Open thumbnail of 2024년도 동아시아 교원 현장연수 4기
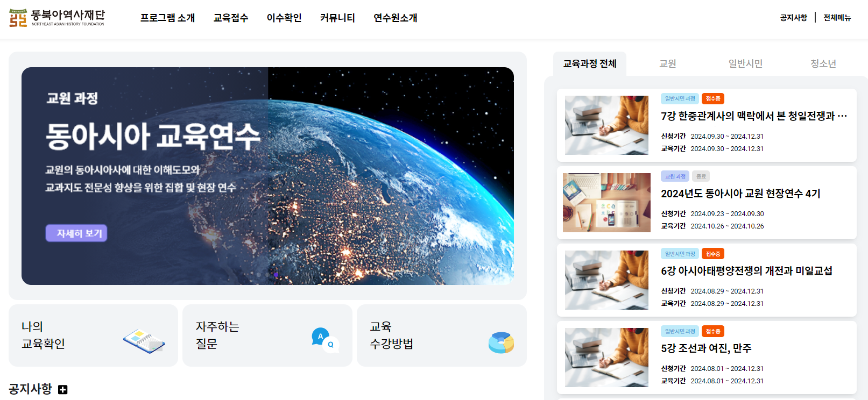Screen dimensions: 868x400 click(606, 203)
